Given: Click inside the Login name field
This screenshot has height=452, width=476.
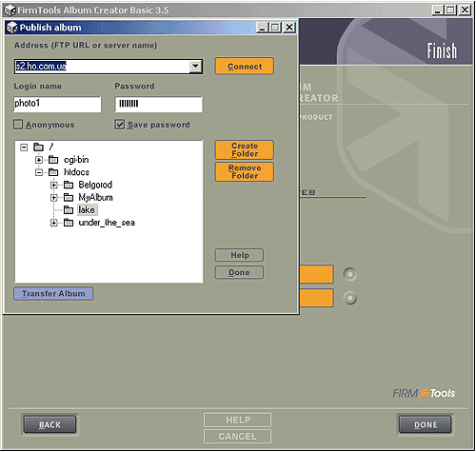Looking at the screenshot, I should pos(57,104).
